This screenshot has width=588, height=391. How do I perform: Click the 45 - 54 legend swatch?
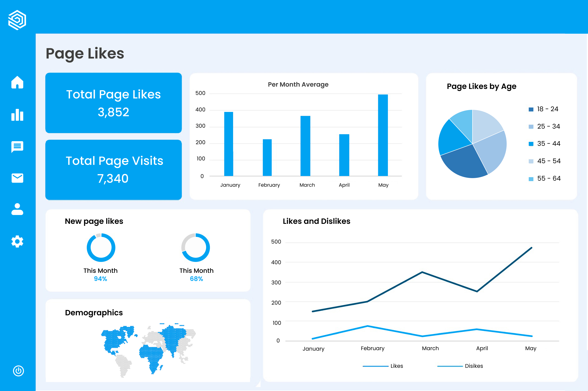531,161
